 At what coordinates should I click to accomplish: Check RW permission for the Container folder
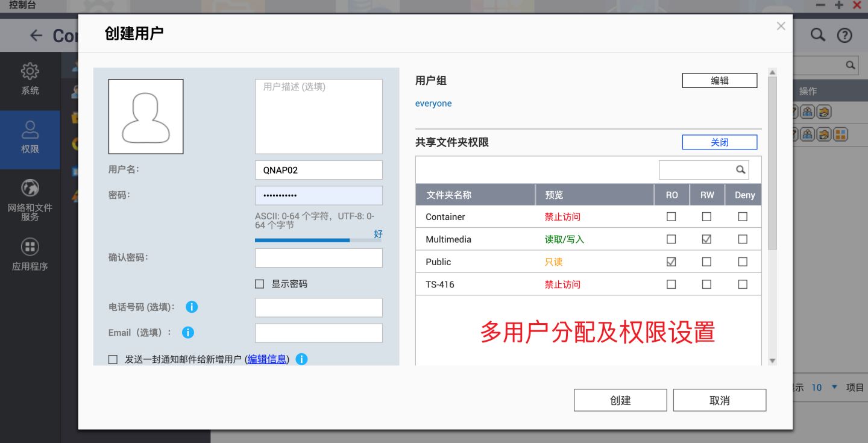[706, 216]
